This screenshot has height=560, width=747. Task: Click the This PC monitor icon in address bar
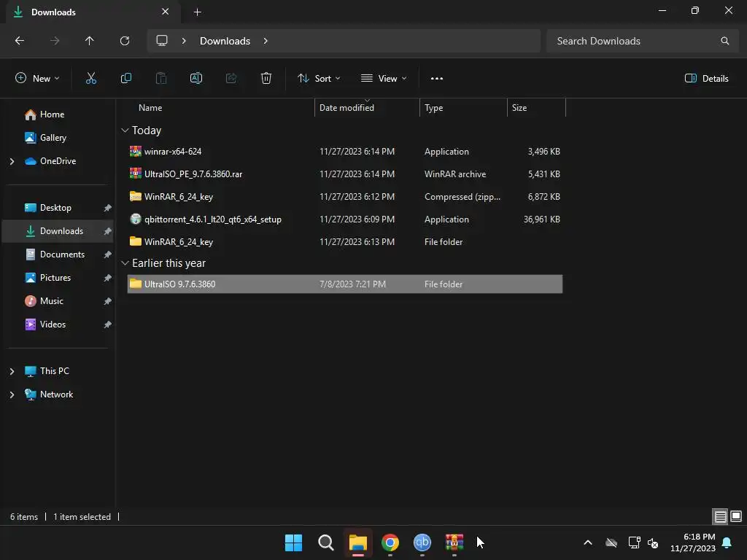pyautogui.click(x=162, y=41)
